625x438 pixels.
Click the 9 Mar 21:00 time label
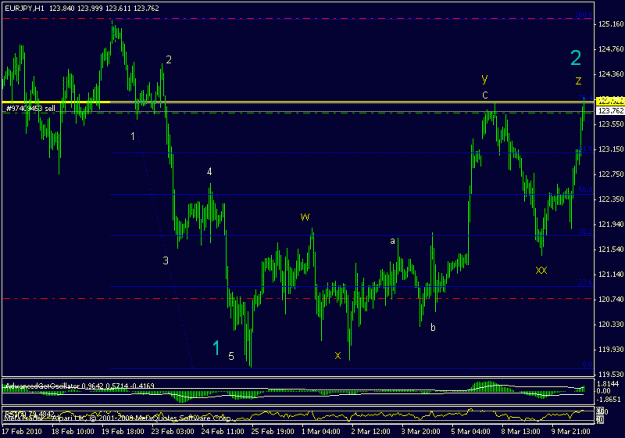pos(570,431)
